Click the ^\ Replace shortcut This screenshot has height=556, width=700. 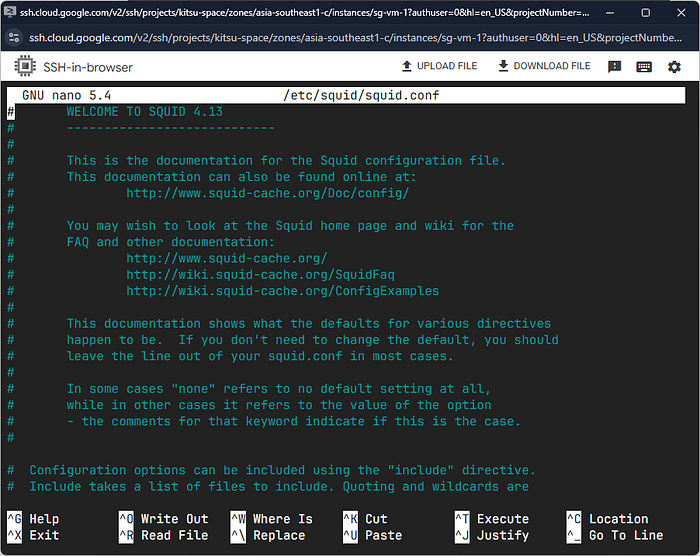(268, 535)
